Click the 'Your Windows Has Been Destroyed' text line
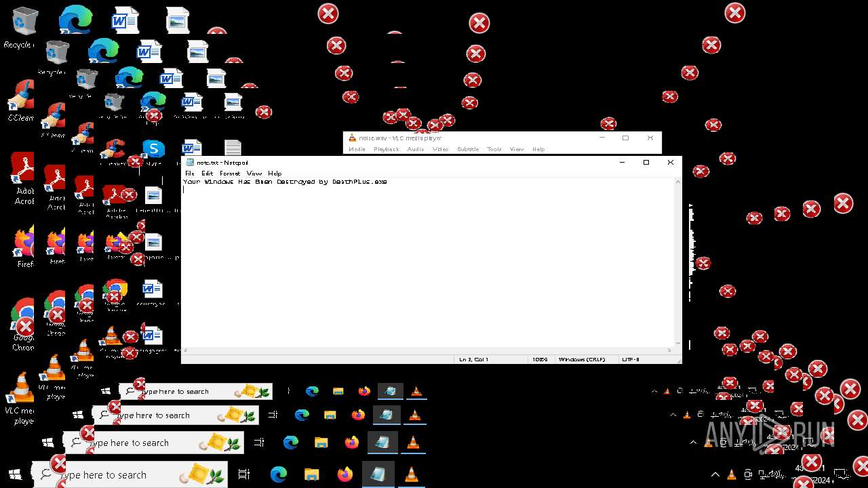The image size is (868, 488). click(x=285, y=182)
